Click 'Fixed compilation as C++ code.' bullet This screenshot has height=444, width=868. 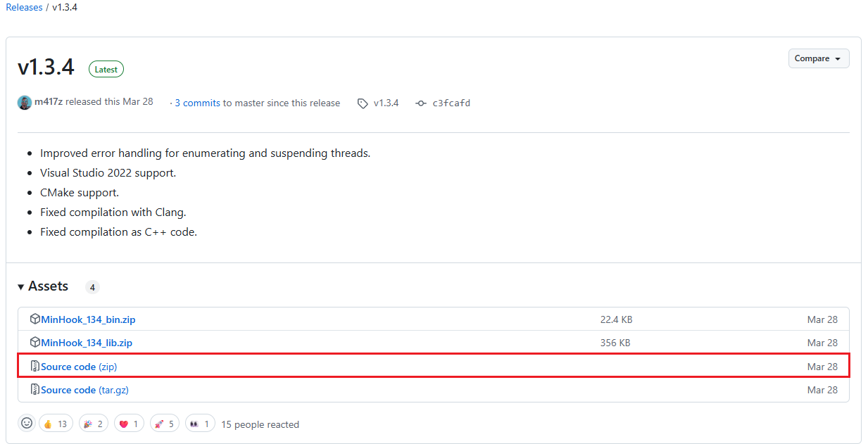coord(118,231)
